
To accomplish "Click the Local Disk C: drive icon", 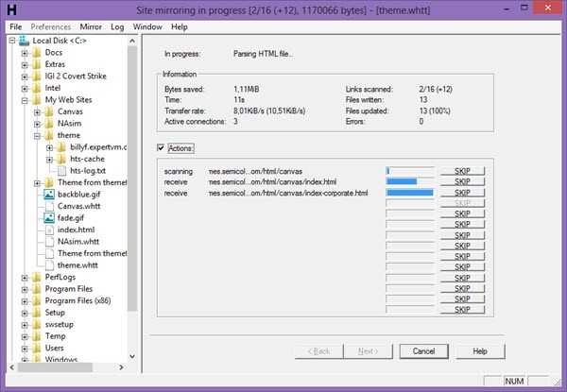I will click(x=25, y=41).
